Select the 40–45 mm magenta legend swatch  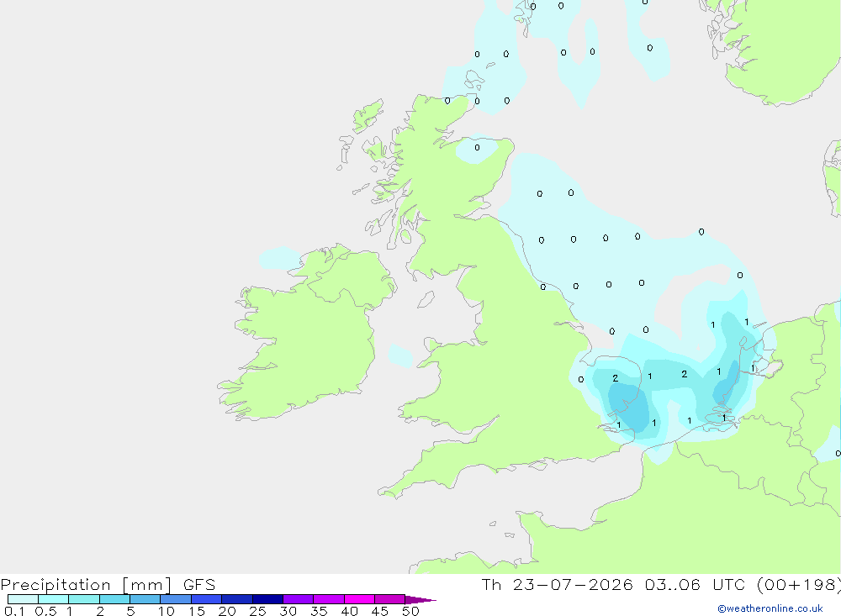[x=359, y=599]
